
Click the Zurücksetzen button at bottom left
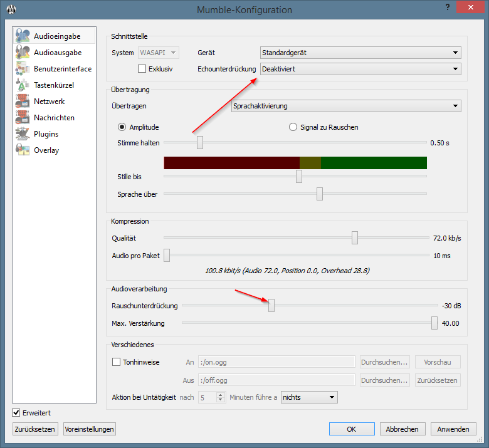[x=35, y=429]
